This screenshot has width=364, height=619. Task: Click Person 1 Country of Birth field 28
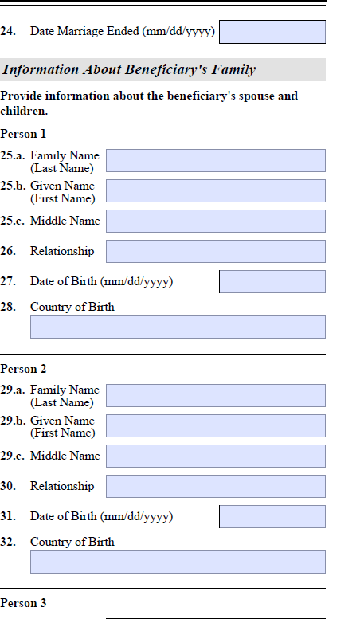click(178, 327)
